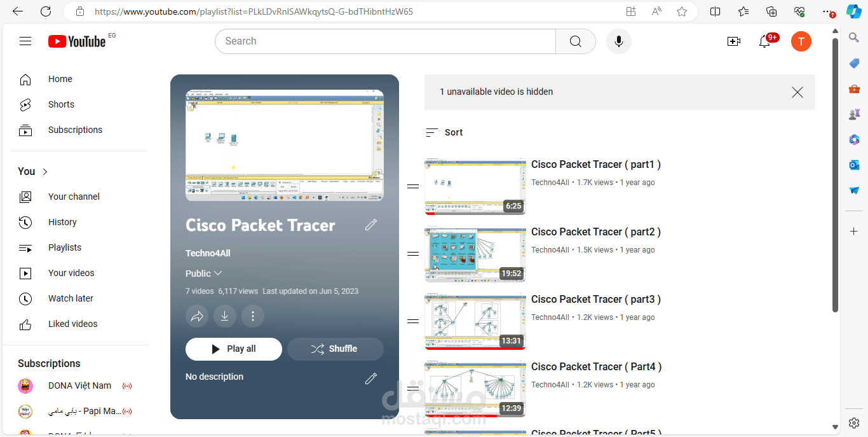Open sidebar Search icon

854,38
